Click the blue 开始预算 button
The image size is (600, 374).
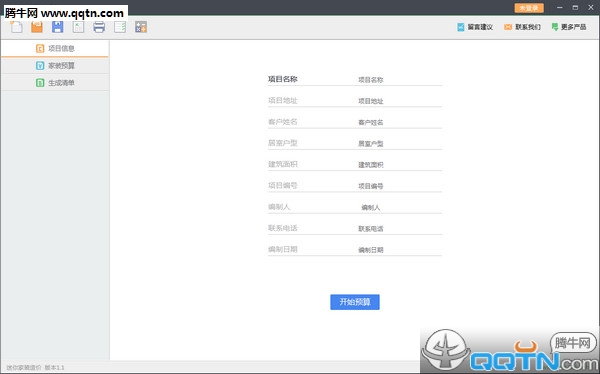[x=355, y=302]
